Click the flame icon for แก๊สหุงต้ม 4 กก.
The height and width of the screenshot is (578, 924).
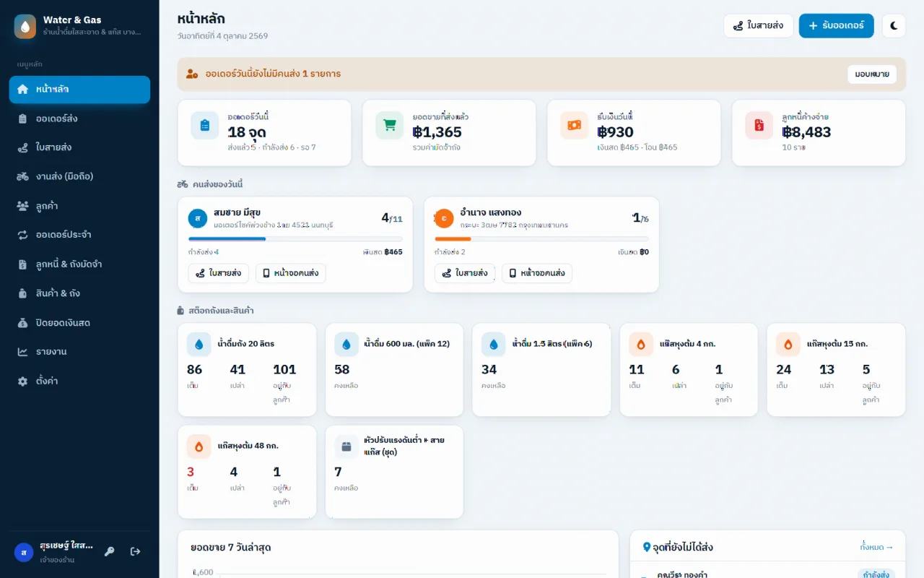641,345
